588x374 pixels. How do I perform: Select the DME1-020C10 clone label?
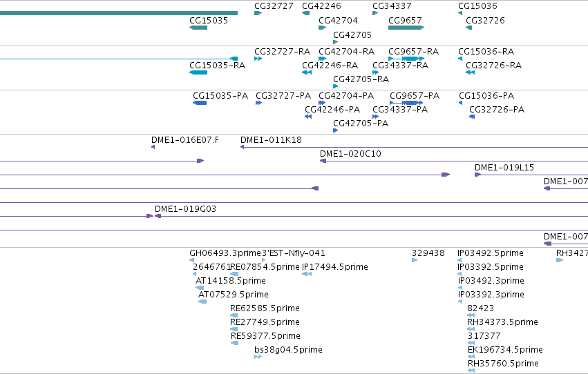point(350,154)
